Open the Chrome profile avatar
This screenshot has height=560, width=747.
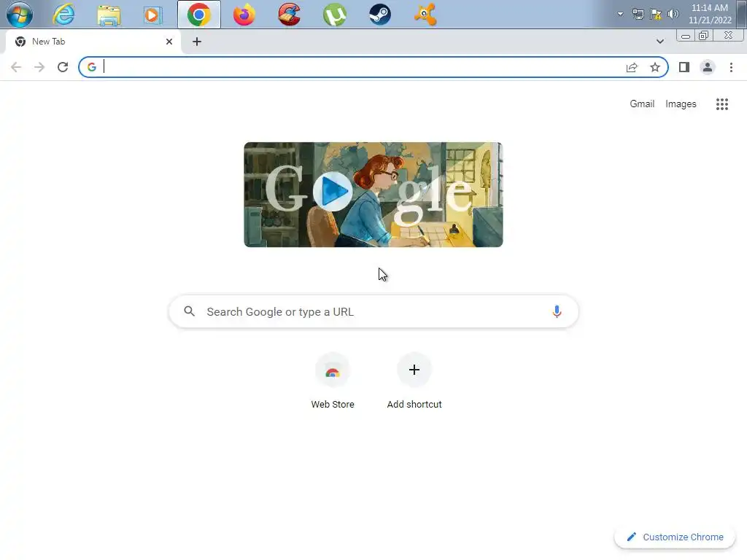tap(708, 67)
